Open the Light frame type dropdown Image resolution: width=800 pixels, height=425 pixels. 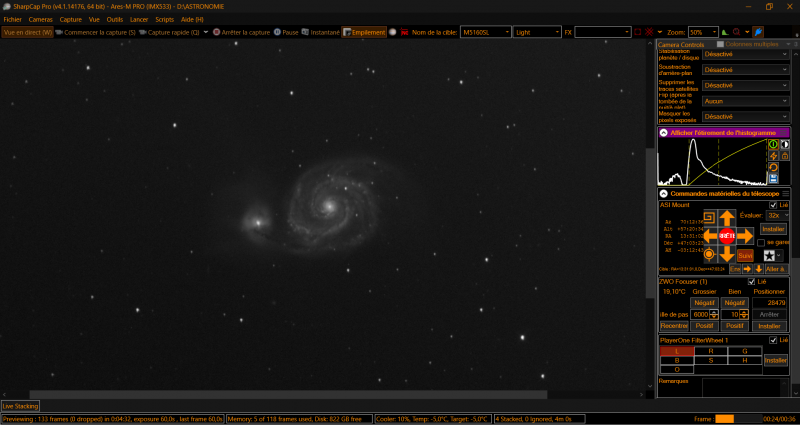point(537,32)
